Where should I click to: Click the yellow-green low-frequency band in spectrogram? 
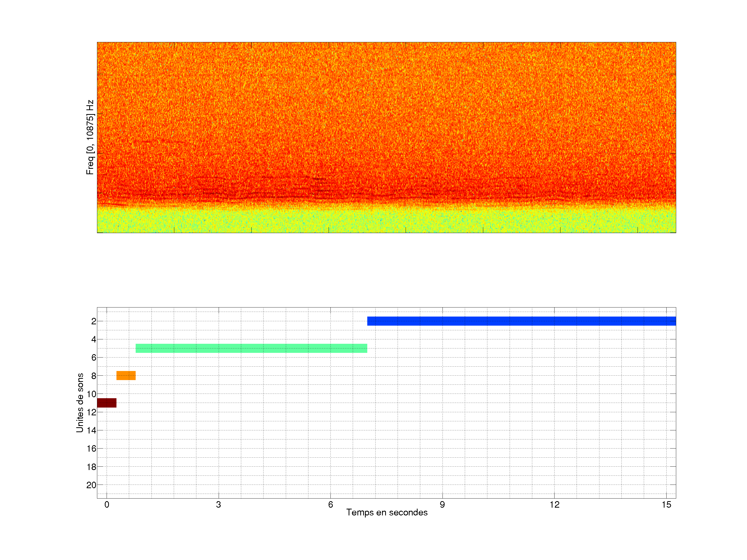(386, 221)
